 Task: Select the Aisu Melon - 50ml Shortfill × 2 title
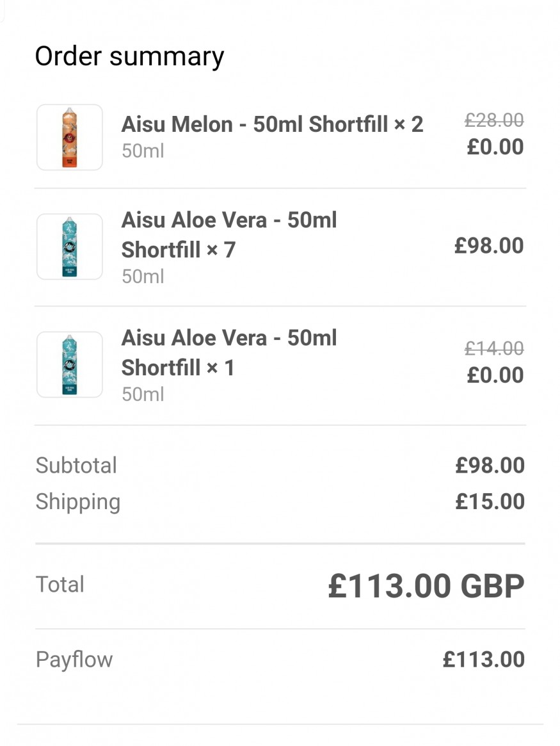tap(273, 124)
